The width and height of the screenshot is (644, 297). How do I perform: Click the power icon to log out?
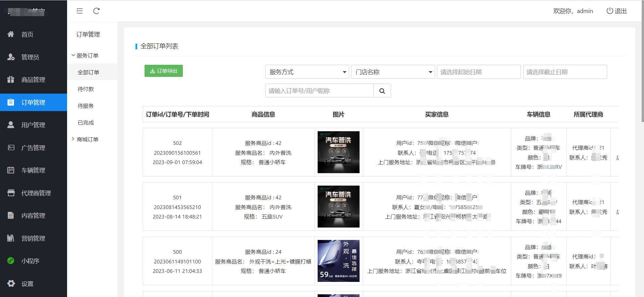click(x=609, y=11)
